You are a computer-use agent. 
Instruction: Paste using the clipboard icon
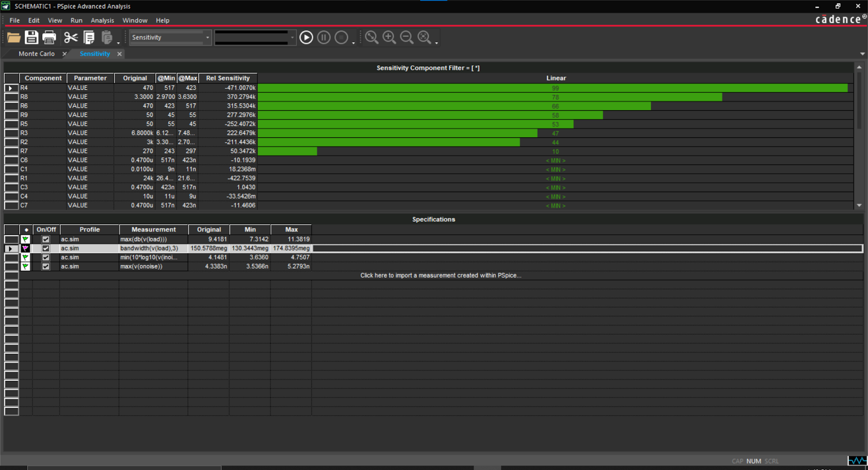(107, 37)
